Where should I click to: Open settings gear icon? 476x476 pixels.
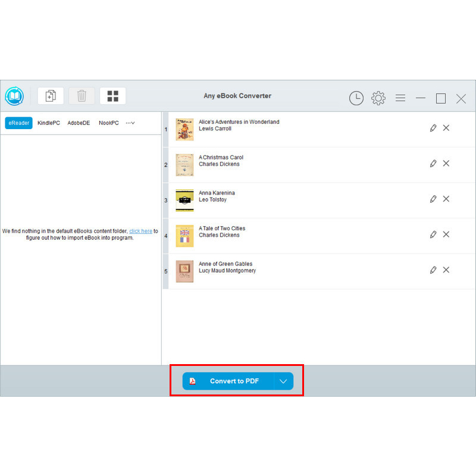click(378, 98)
